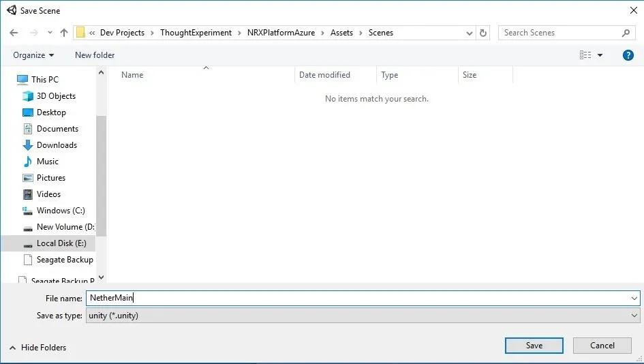Open the Help question mark icon
The image size is (644, 364).
click(x=628, y=55)
